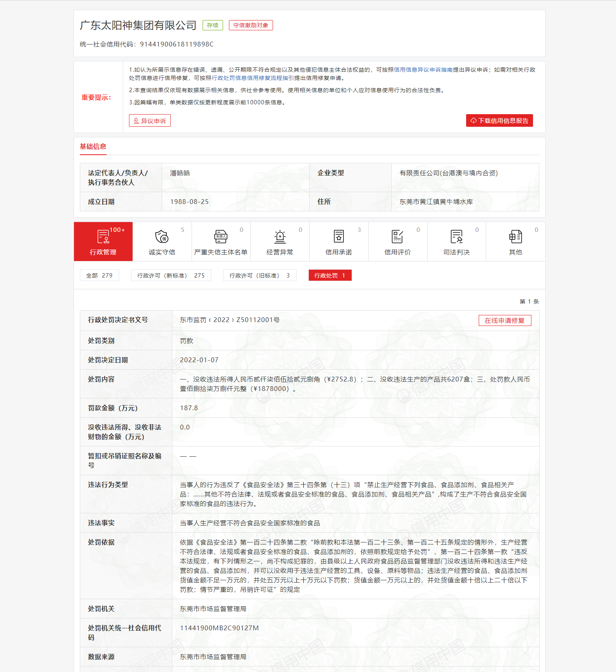Click legal representative name 潘皓皓
The image size is (616, 672).
[x=180, y=173]
